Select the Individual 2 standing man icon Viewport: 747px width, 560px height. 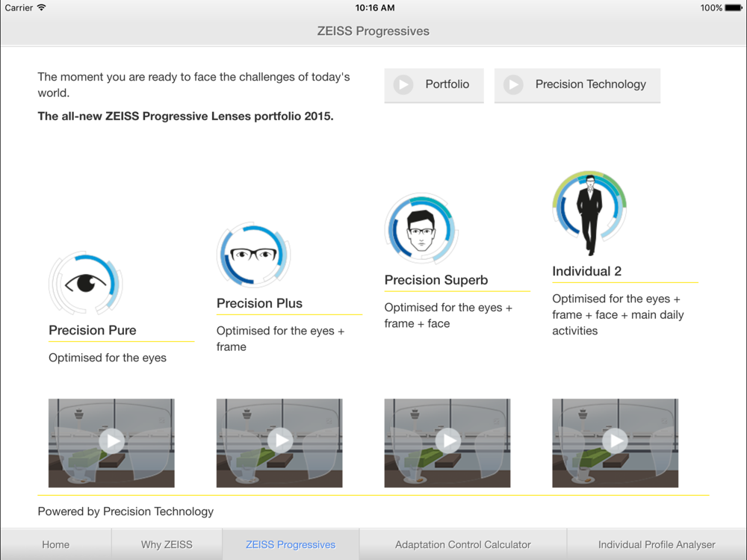coord(589,214)
